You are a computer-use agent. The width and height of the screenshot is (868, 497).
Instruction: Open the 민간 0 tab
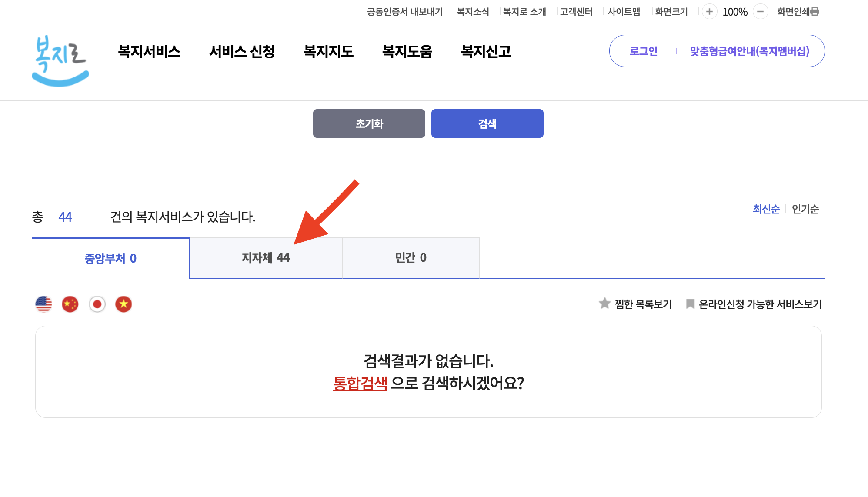pyautogui.click(x=411, y=257)
